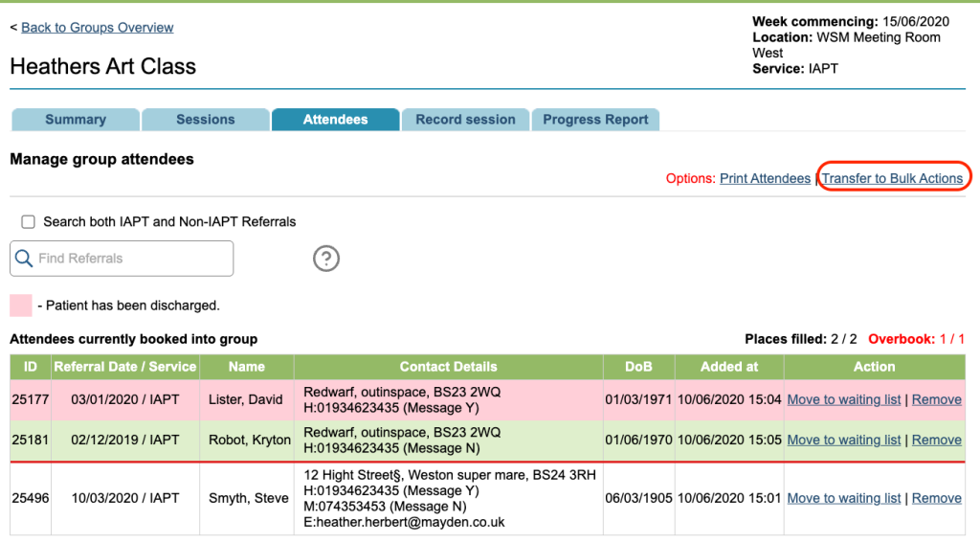View the Progress Report tab
This screenshot has width=980, height=543.
pyautogui.click(x=595, y=120)
